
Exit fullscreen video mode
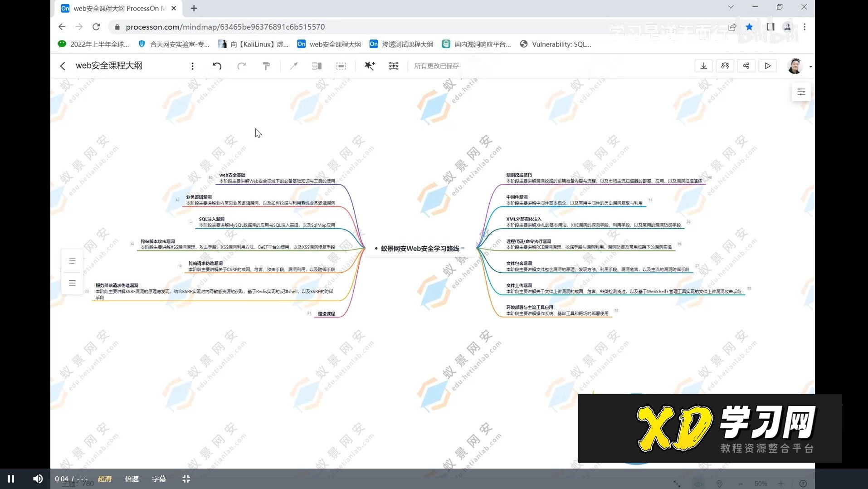[x=186, y=479]
